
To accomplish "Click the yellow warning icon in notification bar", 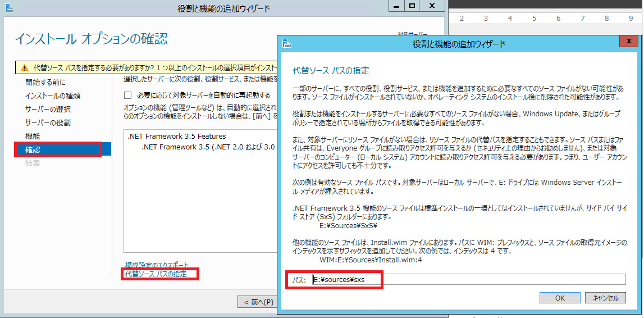I will (x=25, y=68).
